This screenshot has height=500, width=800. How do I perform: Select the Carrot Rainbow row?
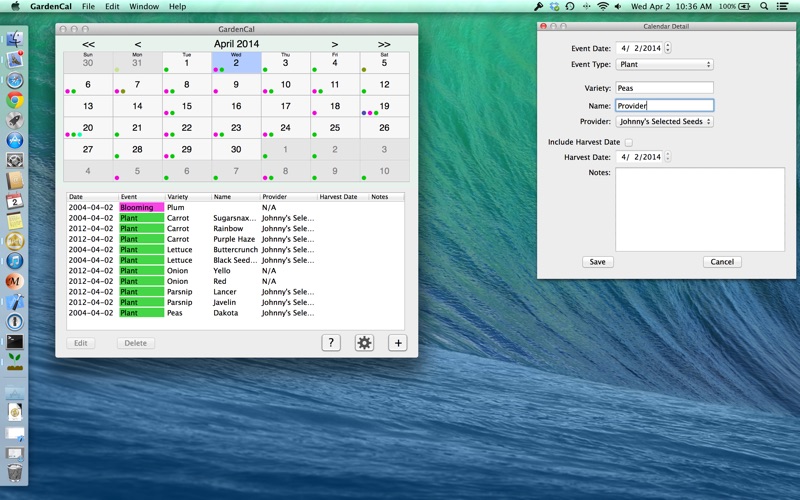235,229
